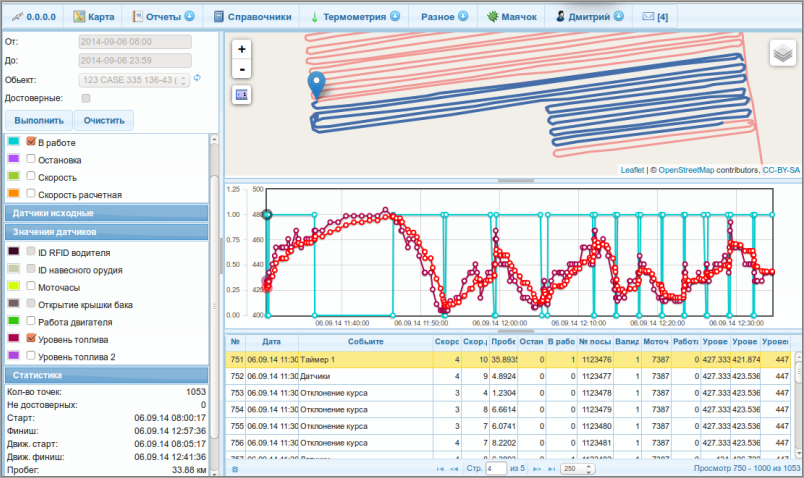The width and height of the screenshot is (804, 478).
Task: Uncheck the В работе checkbox
Action: 31,141
